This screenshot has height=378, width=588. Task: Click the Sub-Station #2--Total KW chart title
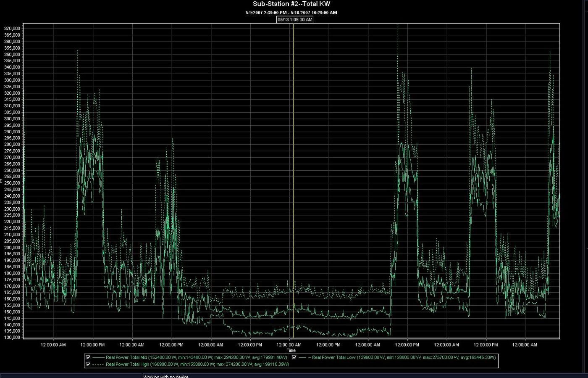(x=291, y=4)
